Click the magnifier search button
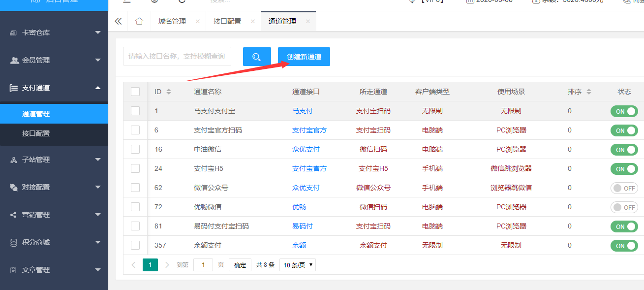The width and height of the screenshot is (644, 290). click(x=257, y=57)
